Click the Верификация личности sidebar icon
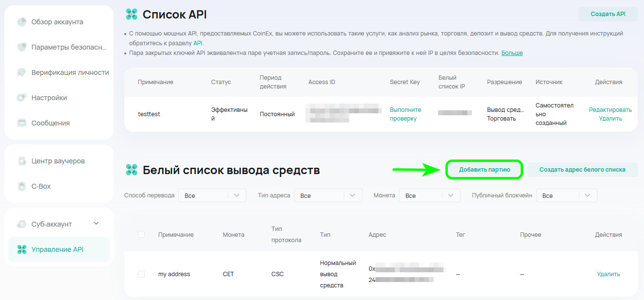644x300 pixels. (x=21, y=72)
